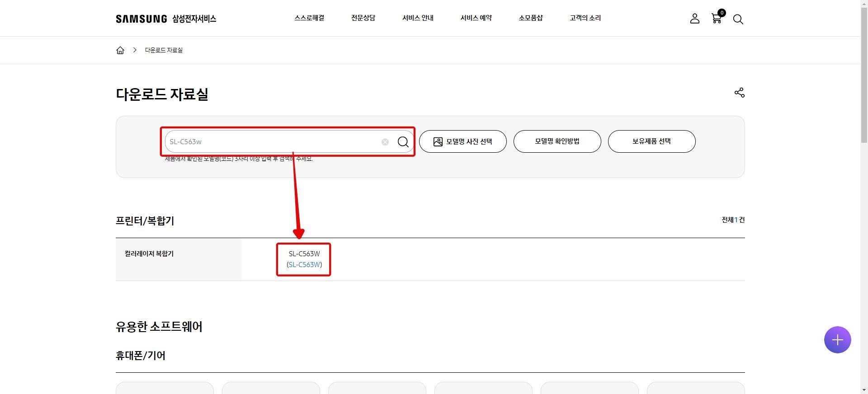The width and height of the screenshot is (868, 394).
Task: Open the 소모품샵 menu
Action: pyautogui.click(x=531, y=18)
